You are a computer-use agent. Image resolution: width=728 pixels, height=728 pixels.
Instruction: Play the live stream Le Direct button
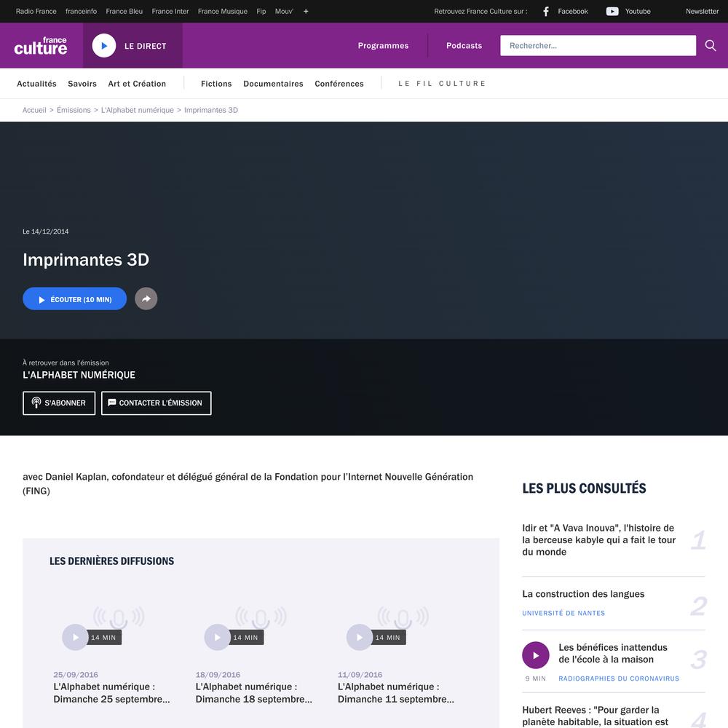click(x=104, y=45)
